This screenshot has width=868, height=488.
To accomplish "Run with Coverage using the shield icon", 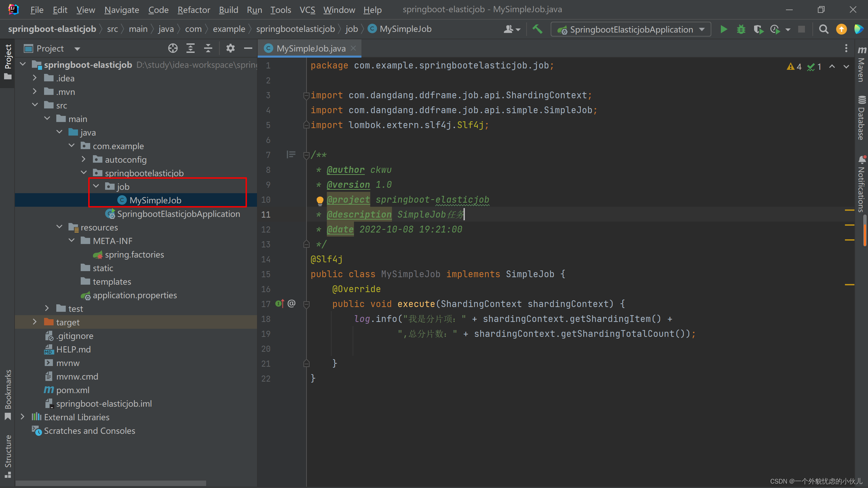I will (x=759, y=29).
